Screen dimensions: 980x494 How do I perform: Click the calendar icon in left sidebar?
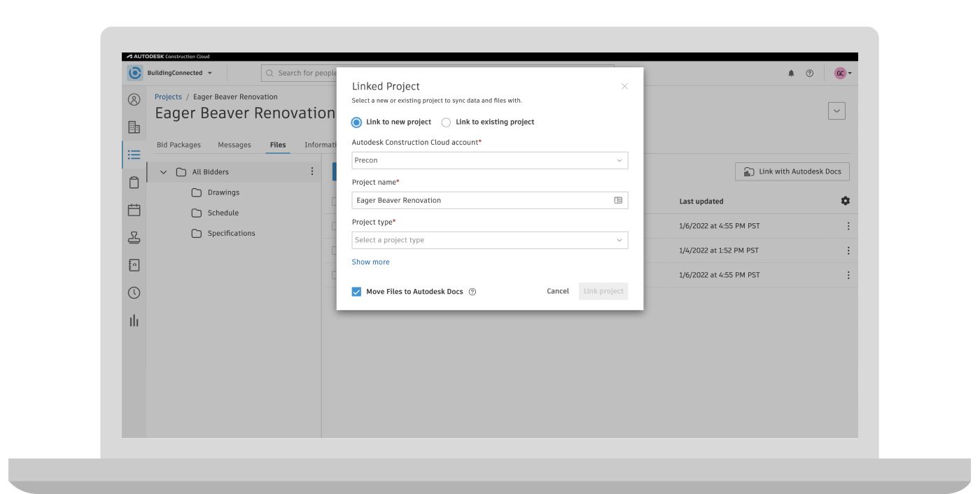click(134, 210)
